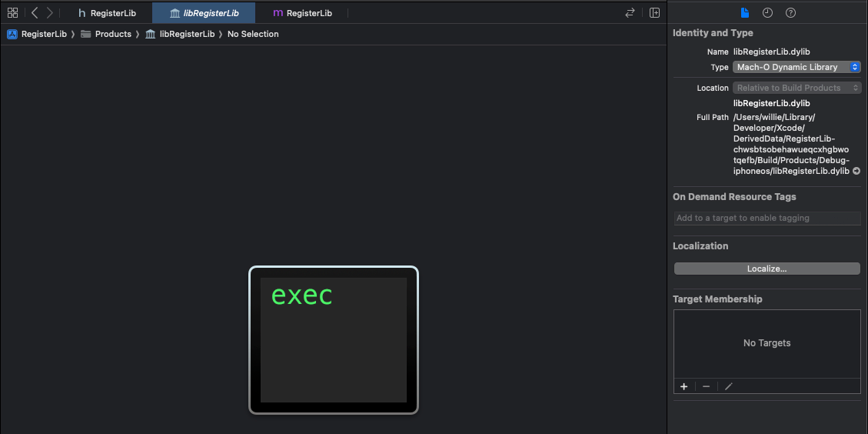Go back with the left chevron

pos(35,13)
